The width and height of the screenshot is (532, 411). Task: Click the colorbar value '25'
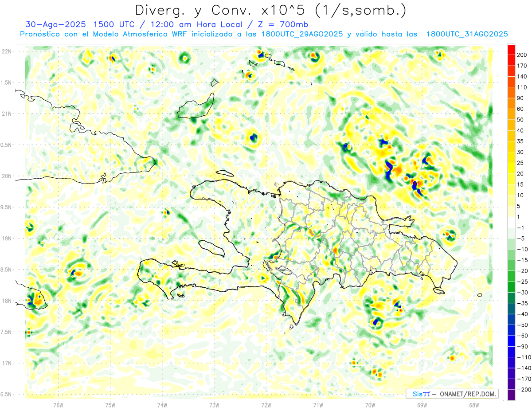[521, 163]
